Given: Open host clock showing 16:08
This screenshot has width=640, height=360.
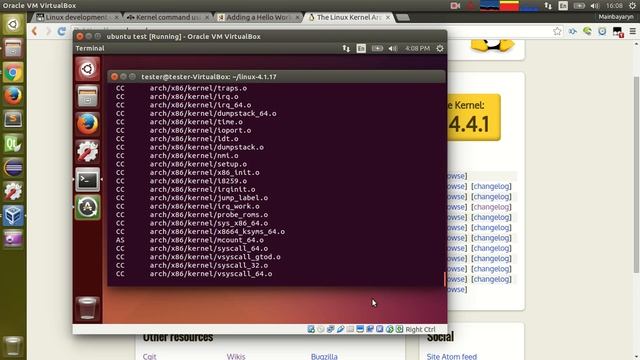Looking at the screenshot, I should (614, 6).
